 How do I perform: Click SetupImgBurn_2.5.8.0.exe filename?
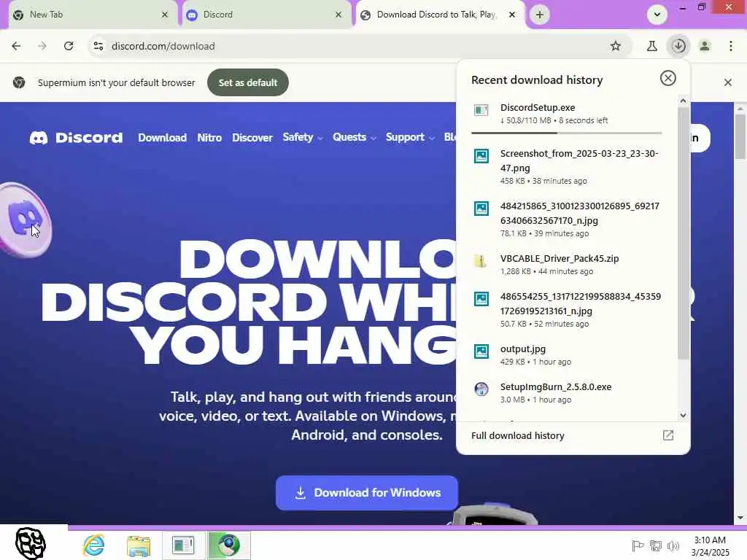coord(556,386)
